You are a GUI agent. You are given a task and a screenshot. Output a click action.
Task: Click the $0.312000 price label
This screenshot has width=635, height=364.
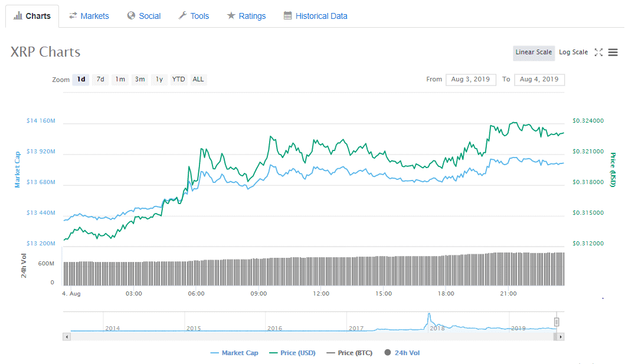click(588, 243)
